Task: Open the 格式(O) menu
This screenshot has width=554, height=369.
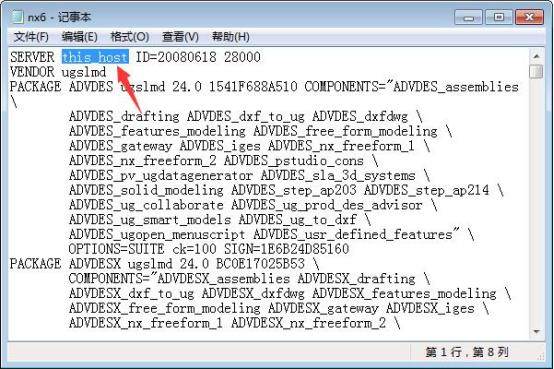Action: pyautogui.click(x=129, y=37)
